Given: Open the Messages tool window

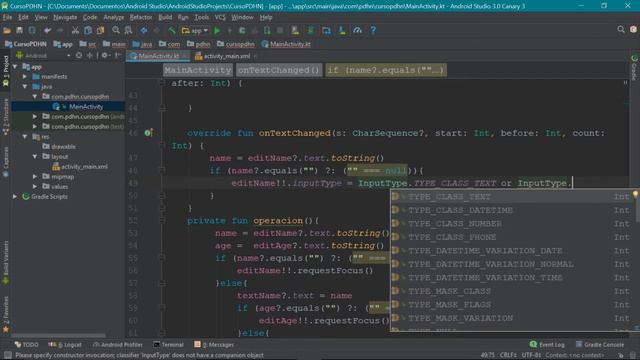Looking at the screenshot, I should coord(214,345).
